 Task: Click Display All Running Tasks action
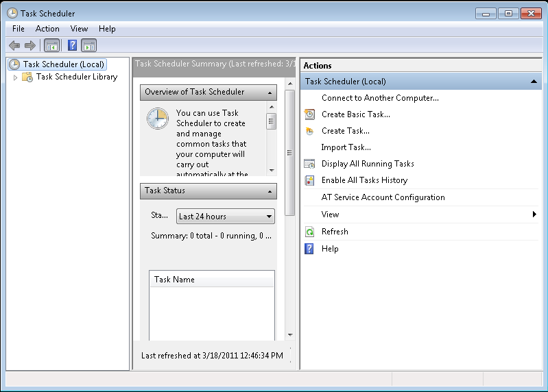click(x=368, y=164)
